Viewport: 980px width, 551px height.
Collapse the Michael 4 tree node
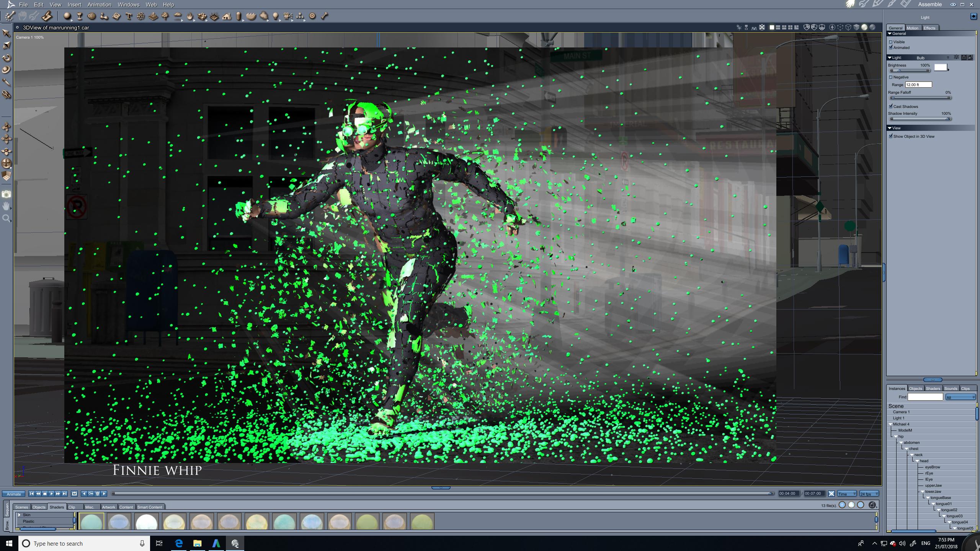[890, 424]
